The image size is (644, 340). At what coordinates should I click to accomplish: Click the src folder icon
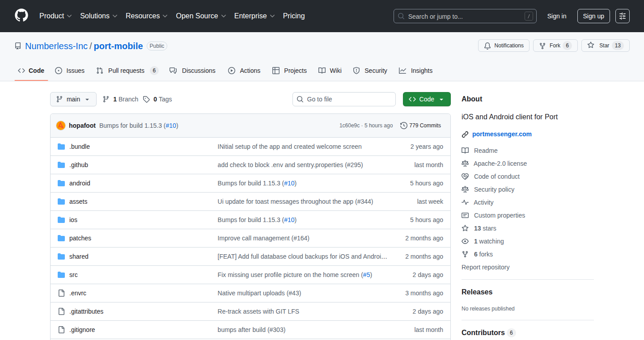pos(61,275)
